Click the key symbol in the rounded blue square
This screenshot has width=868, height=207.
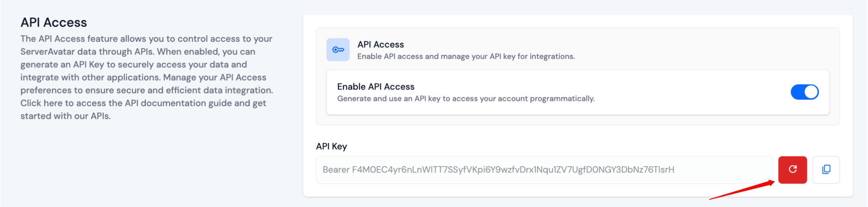(x=337, y=49)
